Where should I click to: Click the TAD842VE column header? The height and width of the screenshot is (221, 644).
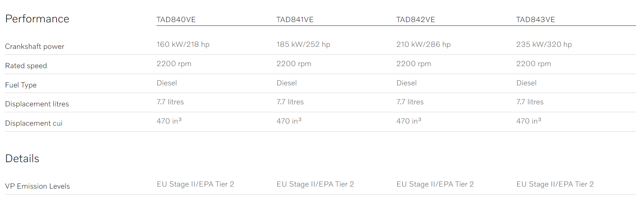tap(415, 20)
